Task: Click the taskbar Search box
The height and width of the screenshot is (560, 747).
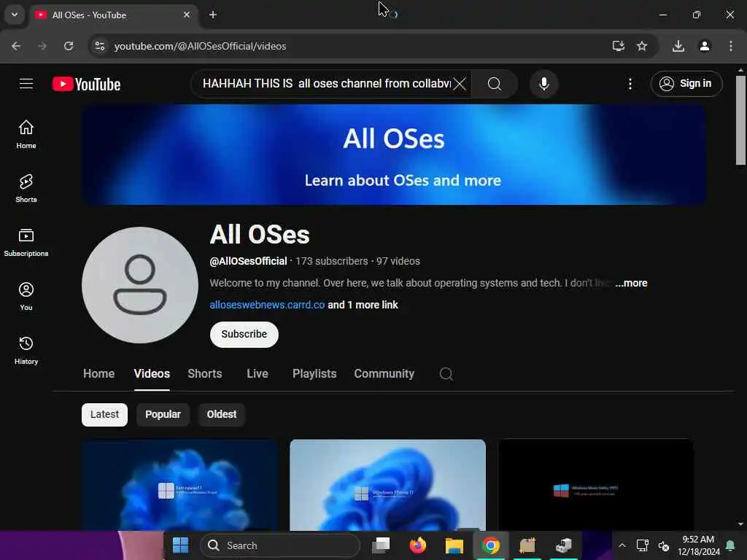Action: [280, 545]
